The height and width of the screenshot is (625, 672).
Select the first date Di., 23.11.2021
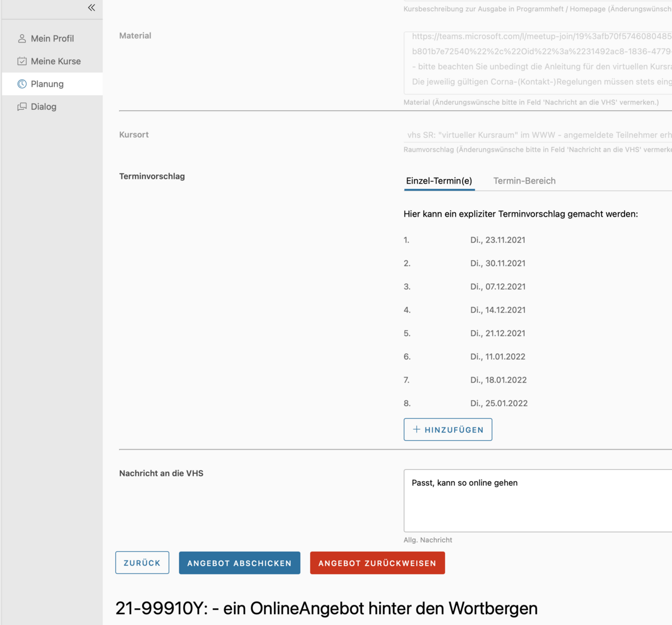coord(498,240)
